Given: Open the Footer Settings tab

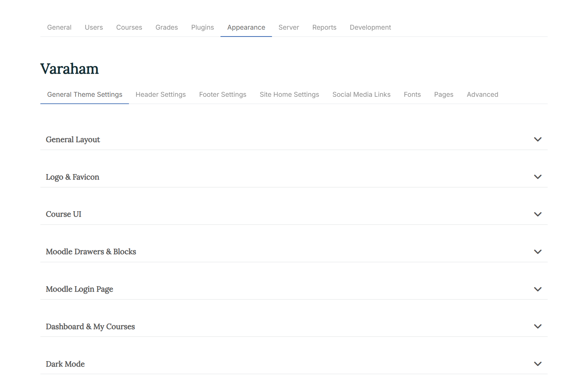Looking at the screenshot, I should [223, 94].
